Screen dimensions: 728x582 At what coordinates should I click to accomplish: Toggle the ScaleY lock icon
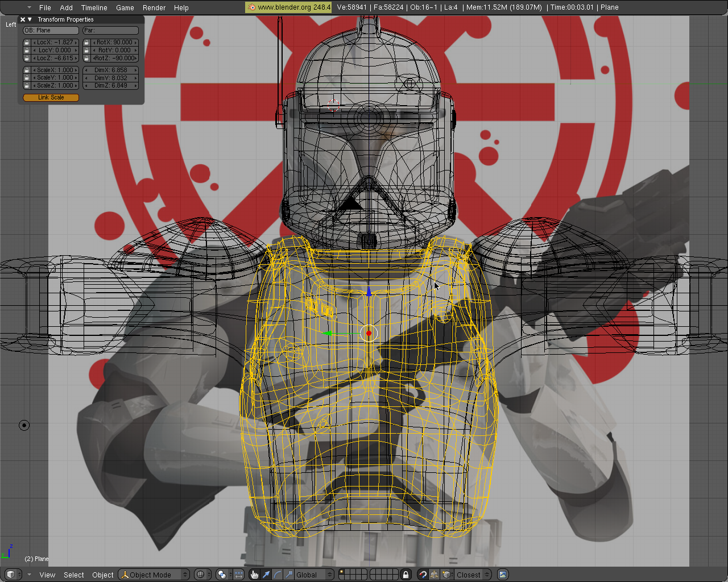pyautogui.click(x=27, y=78)
